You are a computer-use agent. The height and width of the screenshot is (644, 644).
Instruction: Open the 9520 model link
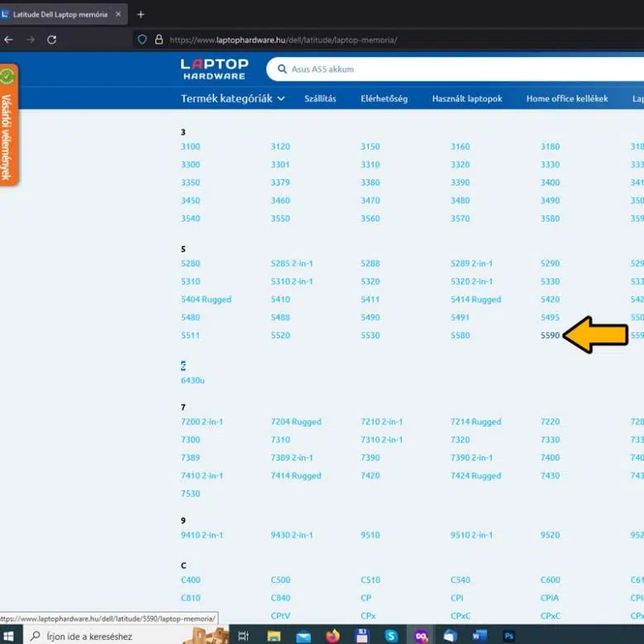click(550, 535)
